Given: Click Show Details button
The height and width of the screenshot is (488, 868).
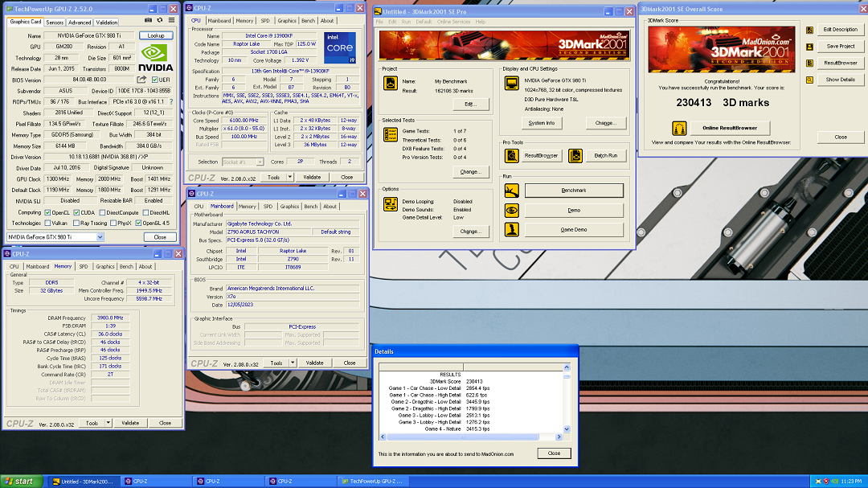Looking at the screenshot, I should pos(841,80).
